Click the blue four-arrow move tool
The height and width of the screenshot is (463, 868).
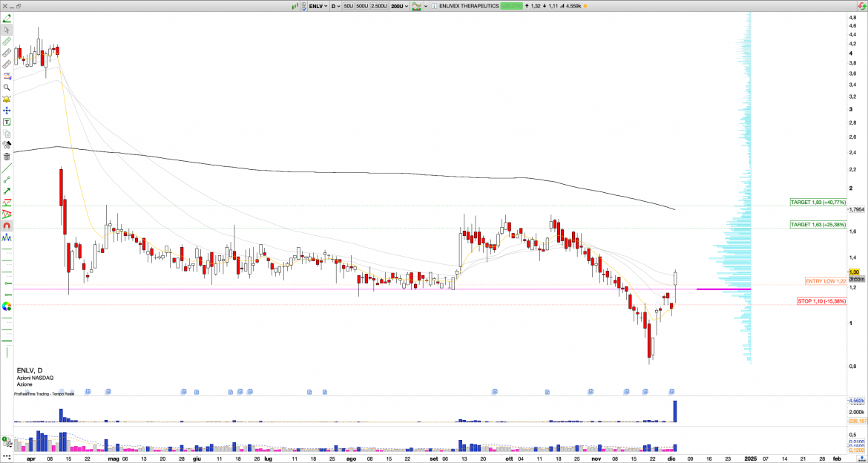7,111
